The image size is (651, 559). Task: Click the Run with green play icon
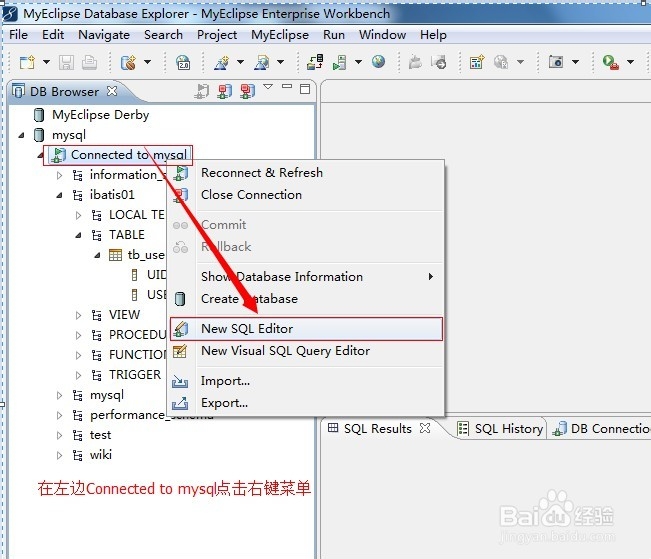click(x=610, y=62)
